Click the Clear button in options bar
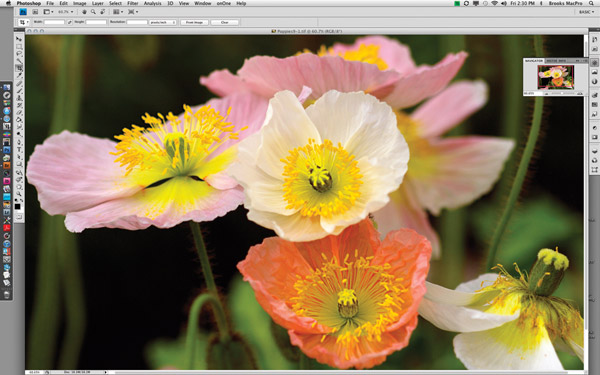600x375 pixels. pos(225,22)
